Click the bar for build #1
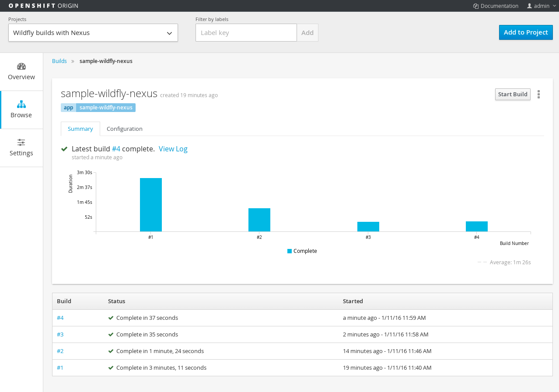This screenshot has width=559, height=392. (x=151, y=204)
